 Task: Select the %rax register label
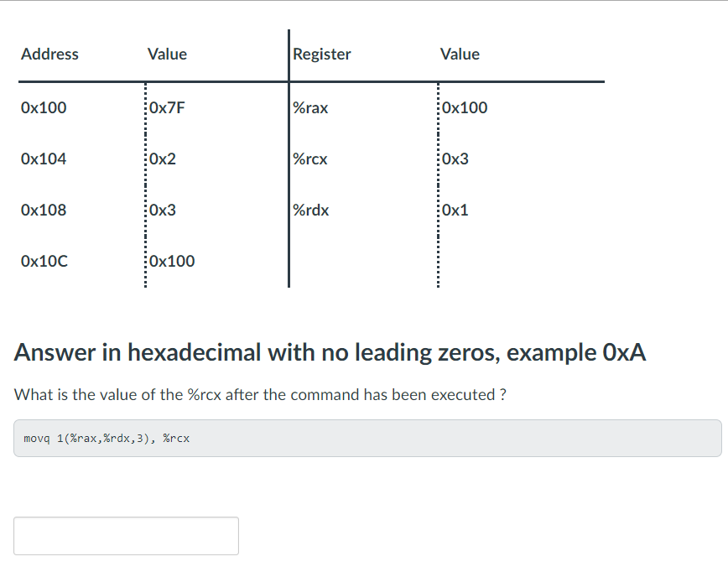310,107
